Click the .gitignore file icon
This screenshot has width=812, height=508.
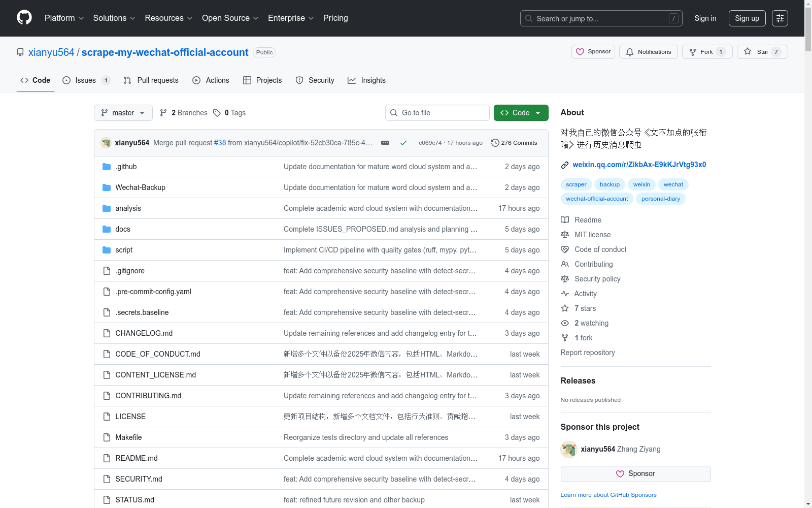(x=107, y=271)
